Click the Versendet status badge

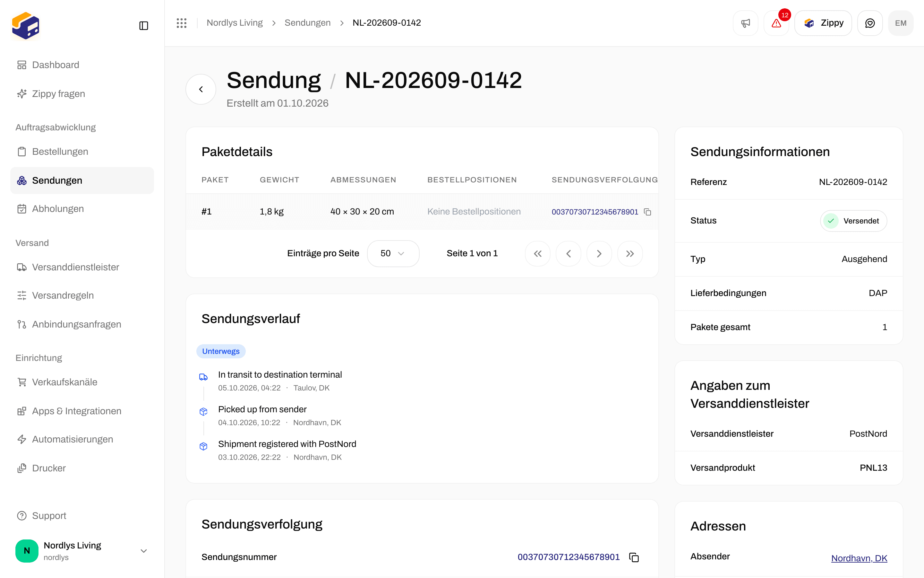853,221
